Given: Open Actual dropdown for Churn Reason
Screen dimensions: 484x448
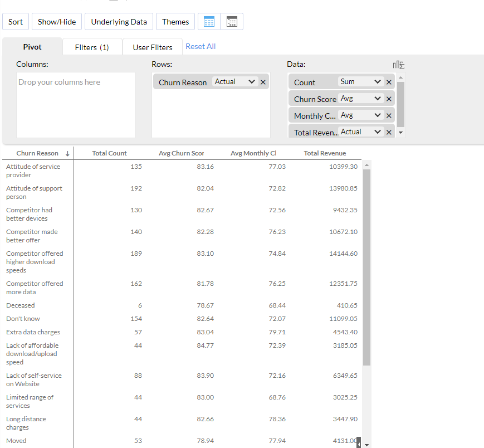Looking at the screenshot, I should [234, 82].
